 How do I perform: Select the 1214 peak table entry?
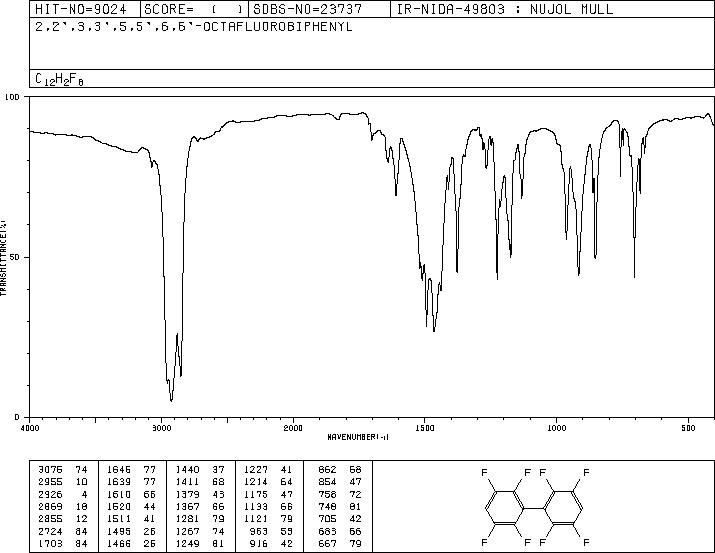[x=268, y=482]
